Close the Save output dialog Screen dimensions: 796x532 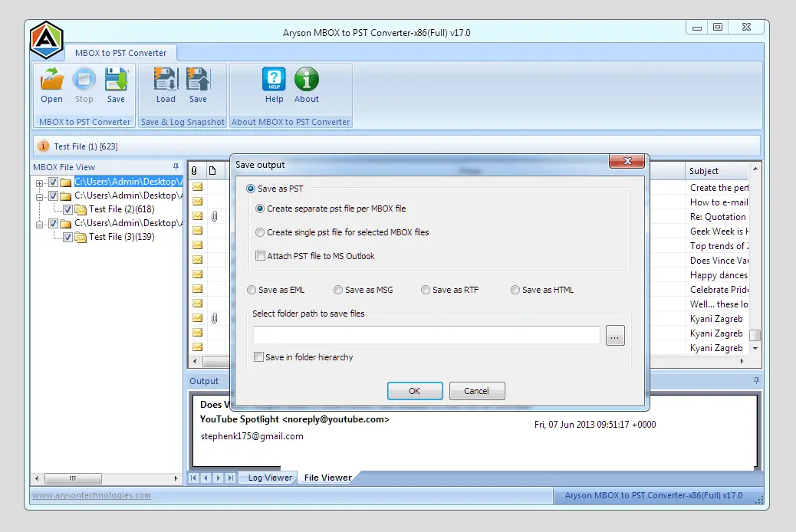point(627,161)
